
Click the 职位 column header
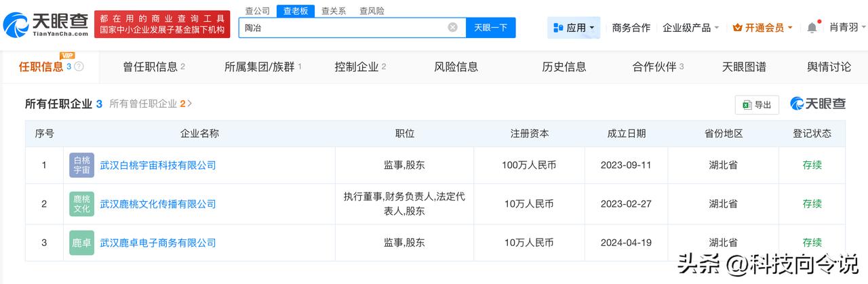(x=404, y=134)
